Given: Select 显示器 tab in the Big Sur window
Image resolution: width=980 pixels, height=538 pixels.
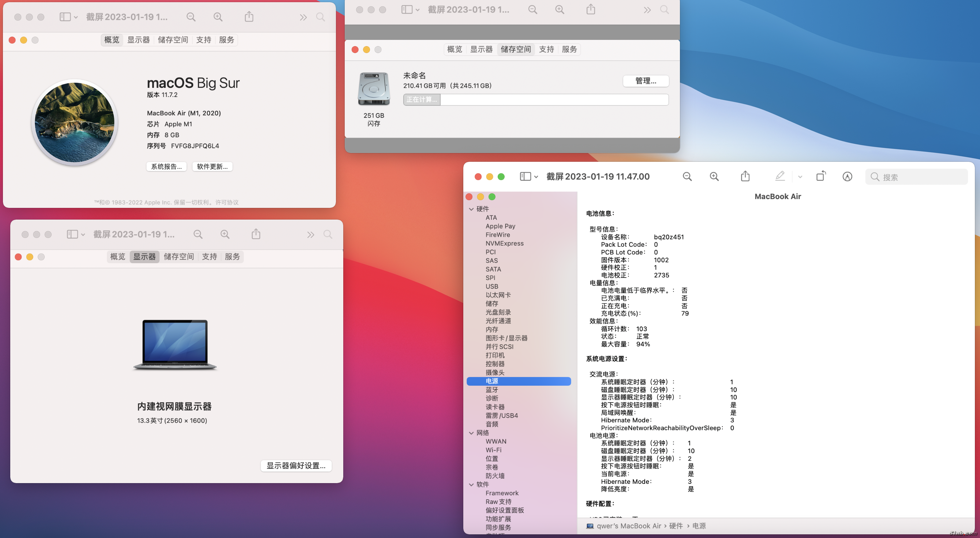Looking at the screenshot, I should 138,40.
